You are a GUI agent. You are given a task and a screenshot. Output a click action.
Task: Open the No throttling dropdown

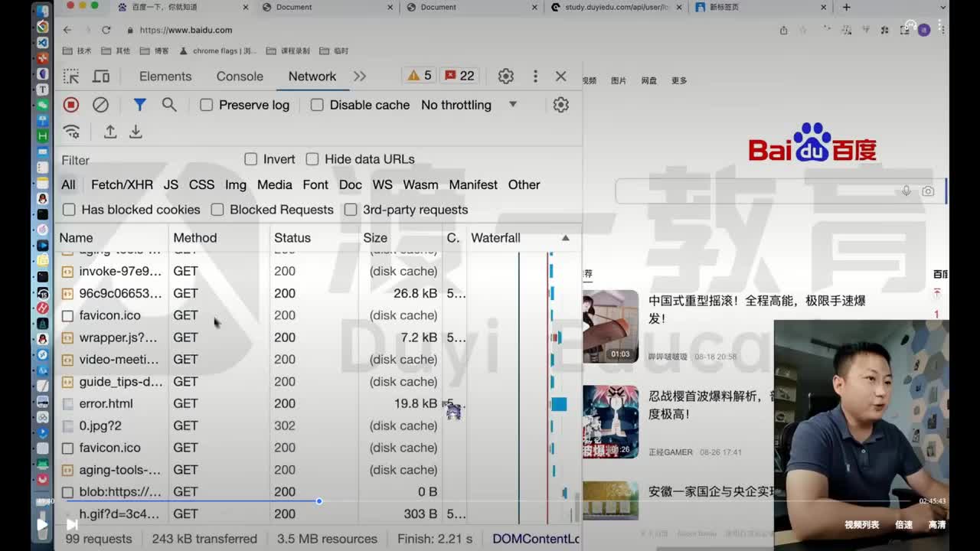469,105
